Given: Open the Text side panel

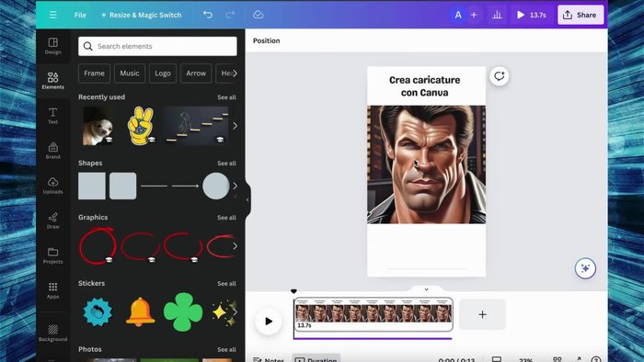Looking at the screenshot, I should 53,116.
